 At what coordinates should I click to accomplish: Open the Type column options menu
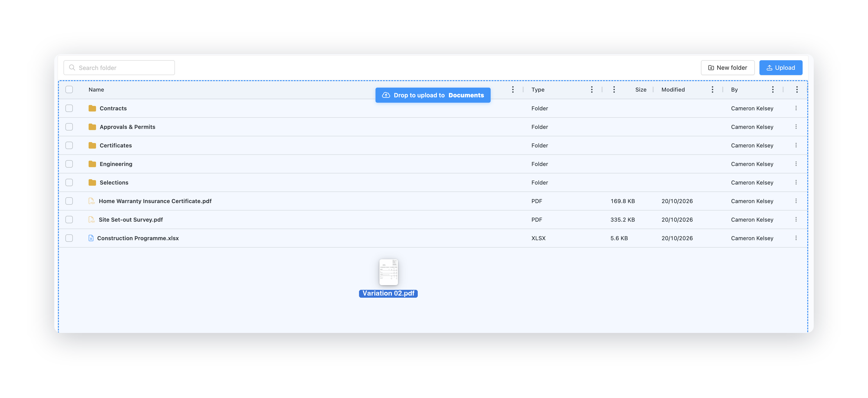[592, 89]
